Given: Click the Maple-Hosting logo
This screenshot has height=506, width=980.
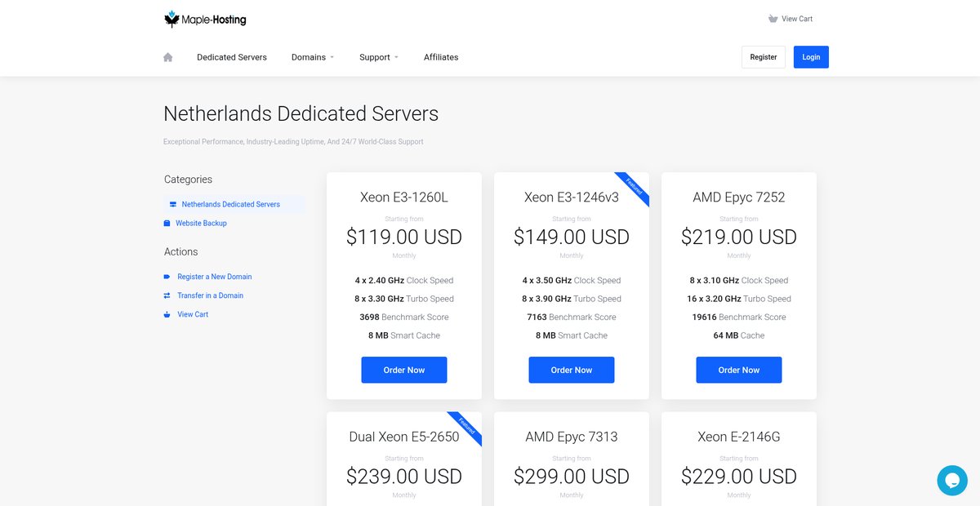Looking at the screenshot, I should point(205,19).
